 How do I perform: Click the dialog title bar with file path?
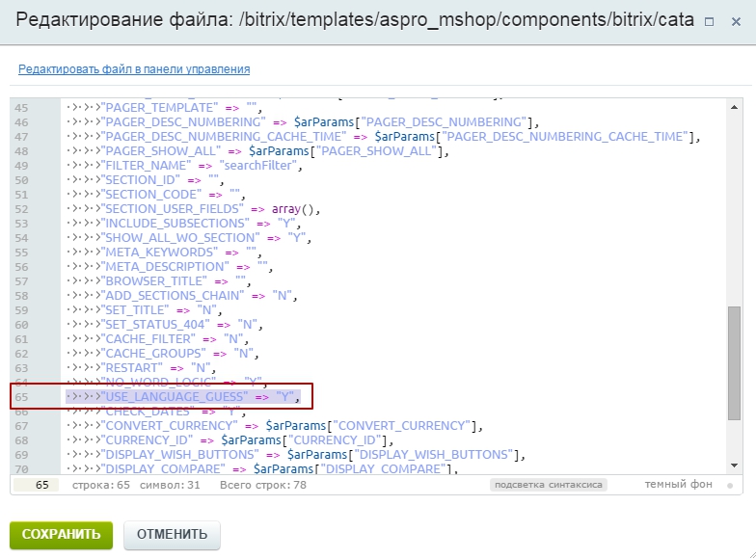[x=347, y=20]
